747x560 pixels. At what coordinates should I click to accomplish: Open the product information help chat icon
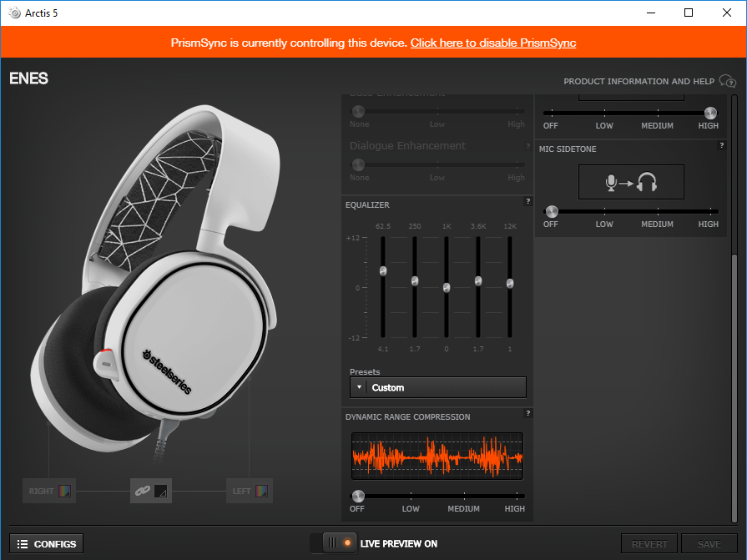tap(728, 81)
